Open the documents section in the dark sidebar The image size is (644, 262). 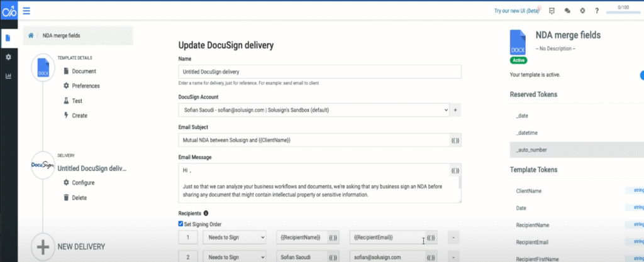(8, 38)
